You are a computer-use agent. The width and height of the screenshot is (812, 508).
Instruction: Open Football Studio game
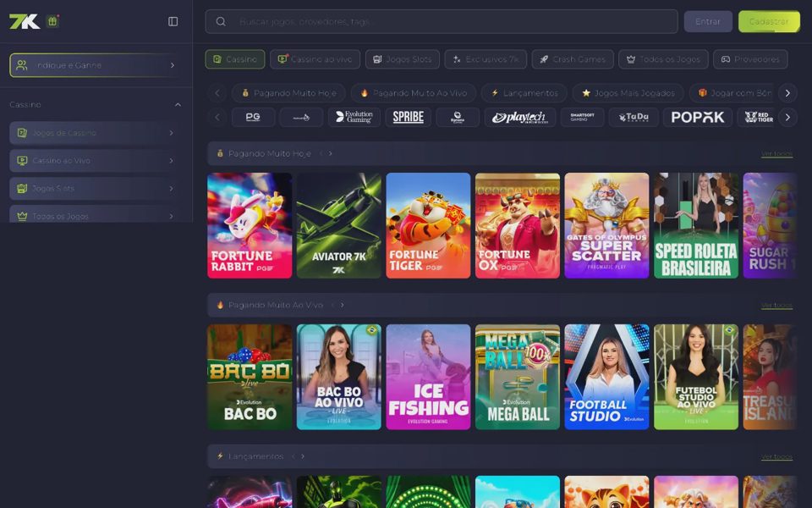coord(607,377)
